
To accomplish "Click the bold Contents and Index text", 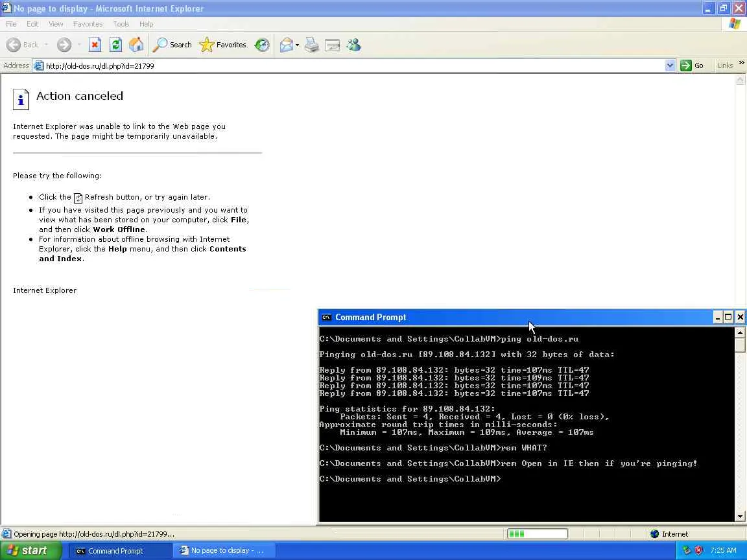I will click(143, 254).
